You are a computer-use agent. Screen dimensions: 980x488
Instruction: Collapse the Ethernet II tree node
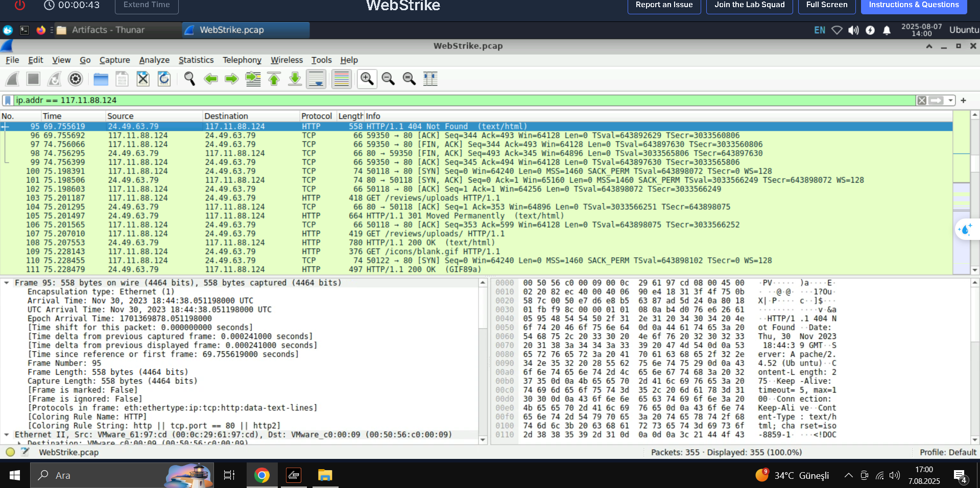point(7,435)
